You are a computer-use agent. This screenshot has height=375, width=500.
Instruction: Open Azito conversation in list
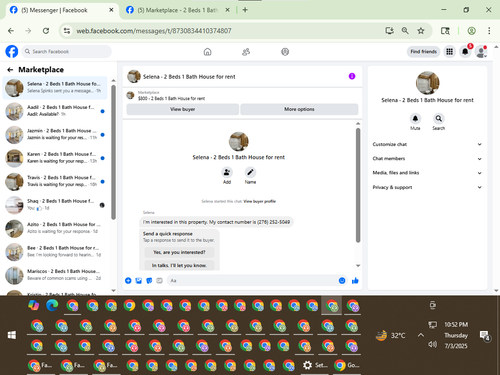click(55, 228)
